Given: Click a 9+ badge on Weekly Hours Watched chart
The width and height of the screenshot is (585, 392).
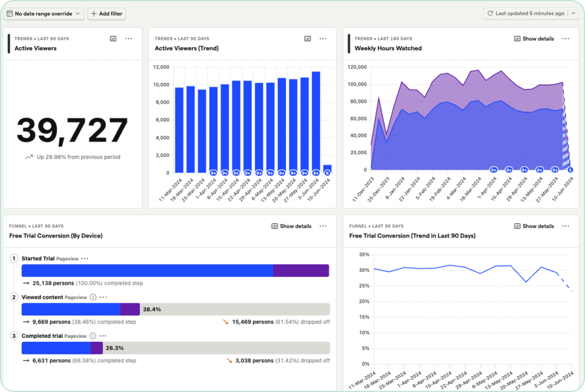Looking at the screenshot, I should [x=492, y=169].
